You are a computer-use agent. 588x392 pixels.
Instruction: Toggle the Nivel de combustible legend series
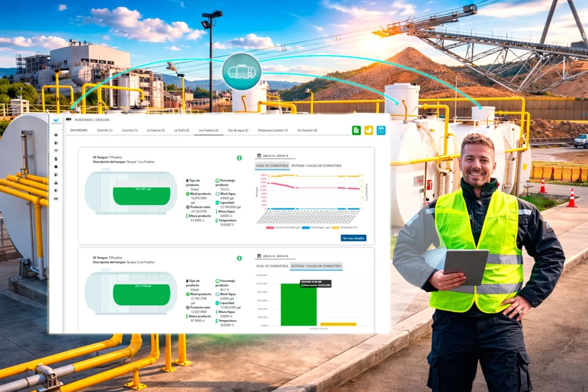coord(277,227)
